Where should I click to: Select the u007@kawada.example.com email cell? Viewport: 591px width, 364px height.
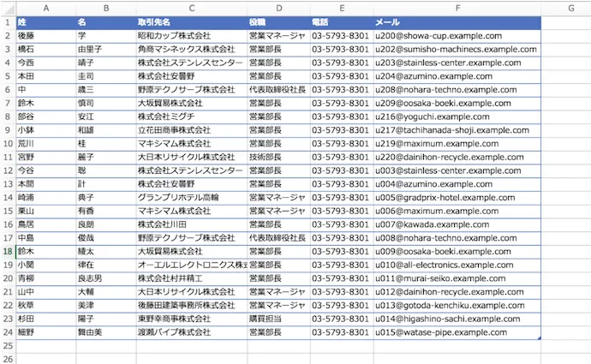(x=457, y=224)
